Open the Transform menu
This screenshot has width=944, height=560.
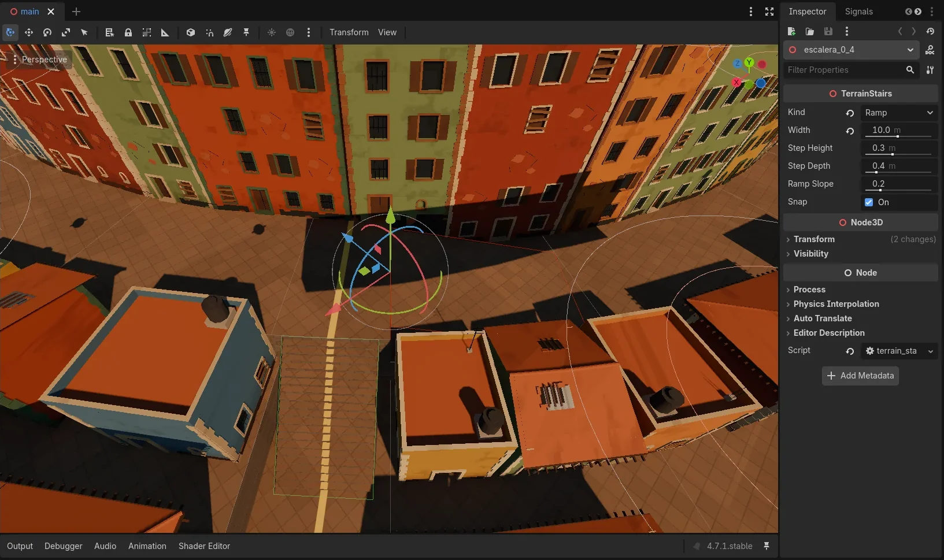[349, 32]
